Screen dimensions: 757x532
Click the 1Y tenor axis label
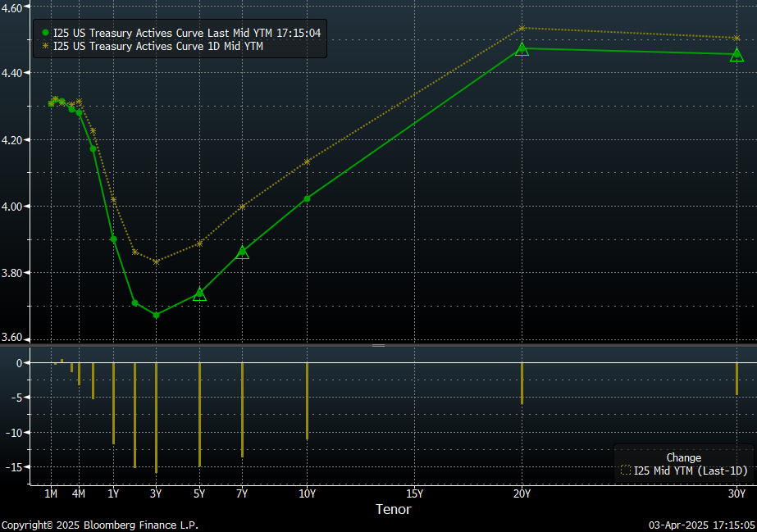point(113,493)
